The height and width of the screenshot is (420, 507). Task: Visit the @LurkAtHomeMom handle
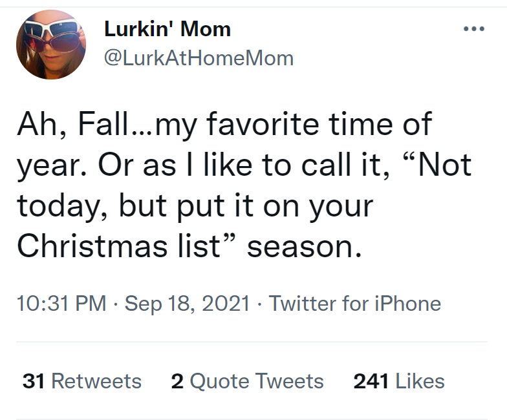[199, 59]
